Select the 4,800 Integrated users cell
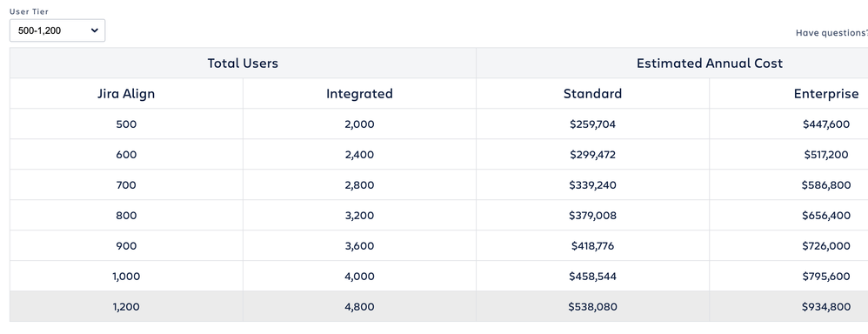The width and height of the screenshot is (868, 334). coord(359,306)
